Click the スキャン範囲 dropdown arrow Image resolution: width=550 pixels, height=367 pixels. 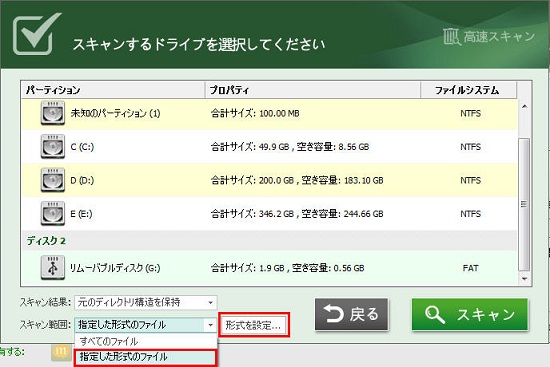click(210, 325)
